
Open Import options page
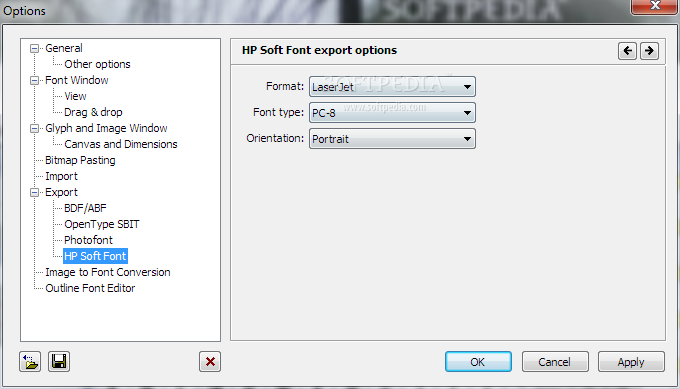tap(61, 177)
